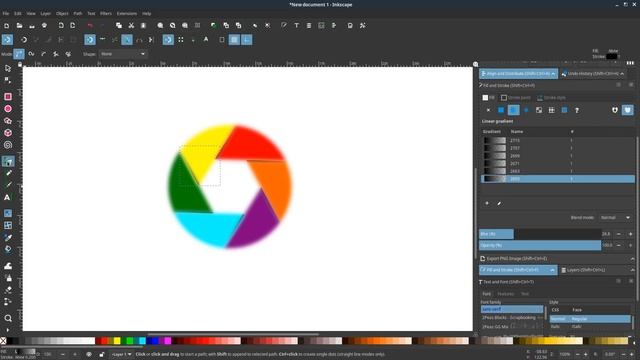Click the Cut scissors icon
Screen dimensions: 640x360
click(x=131, y=26)
